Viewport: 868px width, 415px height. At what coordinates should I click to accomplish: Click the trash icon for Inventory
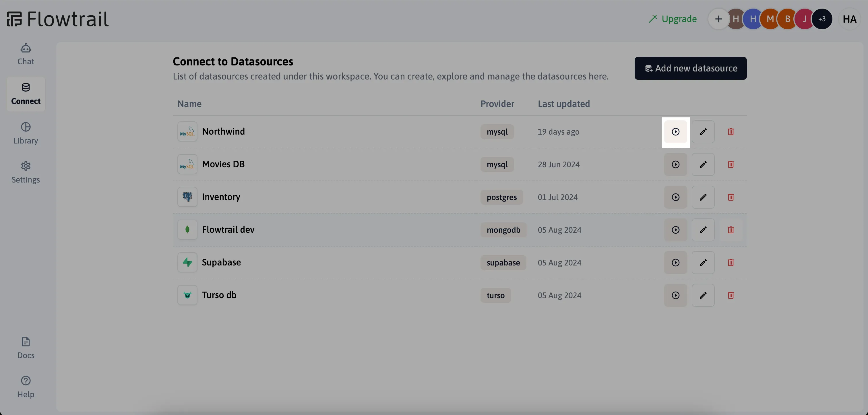pyautogui.click(x=731, y=197)
